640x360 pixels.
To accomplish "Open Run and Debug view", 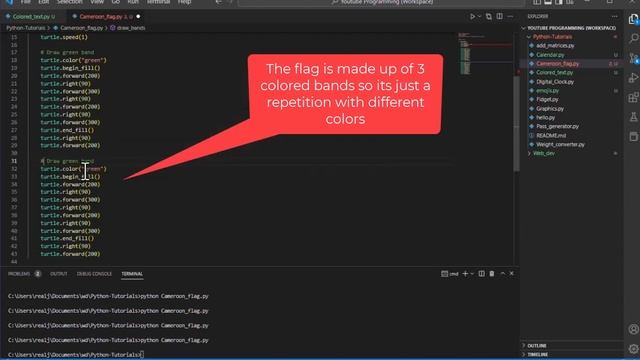I will (x=633, y=78).
